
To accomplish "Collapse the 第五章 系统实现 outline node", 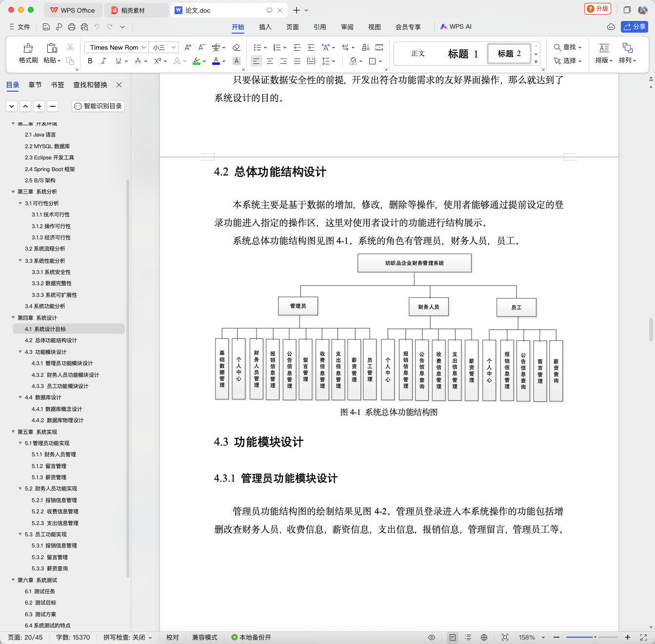I will (13, 431).
